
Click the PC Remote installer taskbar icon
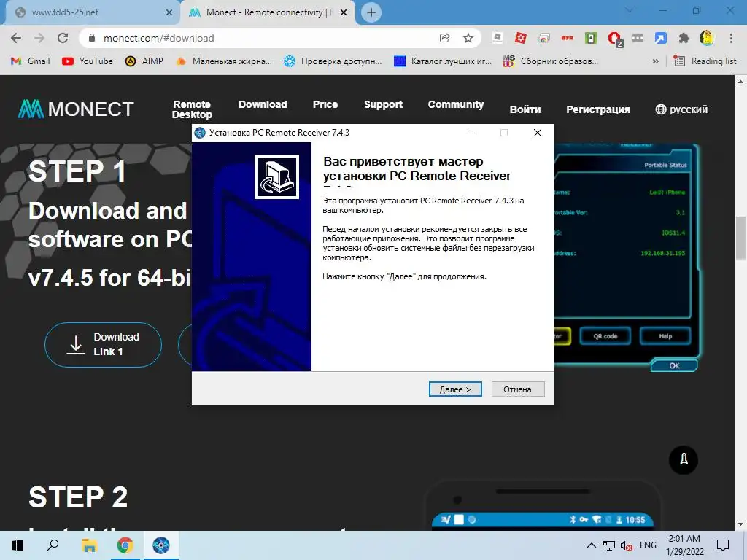[161, 545]
